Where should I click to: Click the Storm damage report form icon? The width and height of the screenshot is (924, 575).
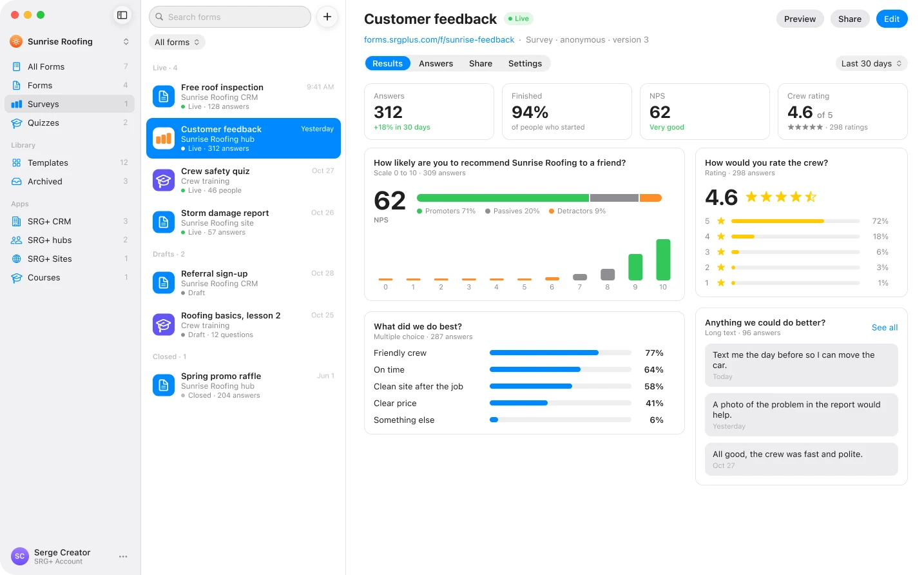[x=164, y=222]
